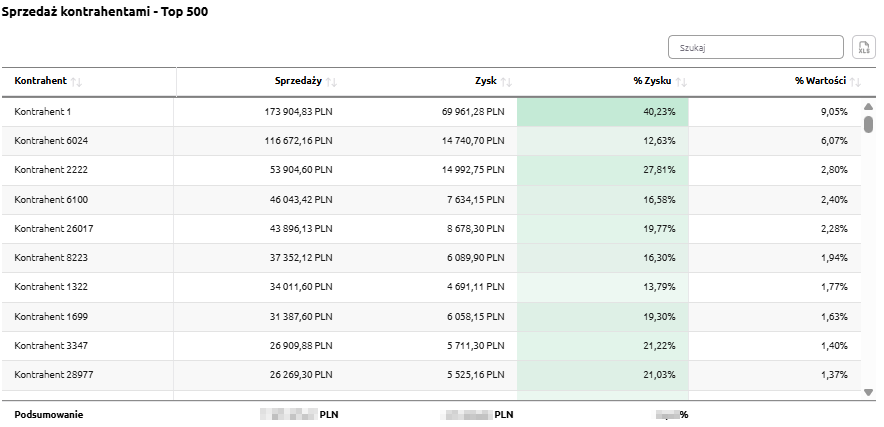Click the Kontrahent column header label

(x=40, y=81)
